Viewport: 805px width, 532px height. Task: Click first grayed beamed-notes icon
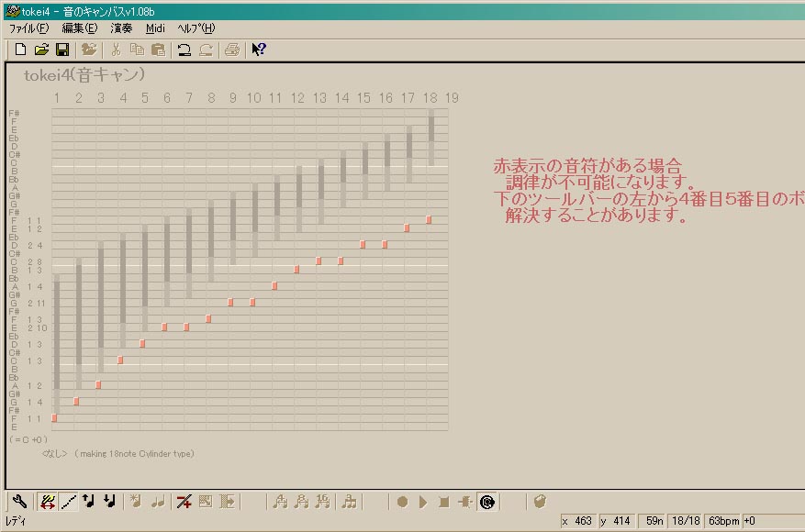[x=280, y=501]
